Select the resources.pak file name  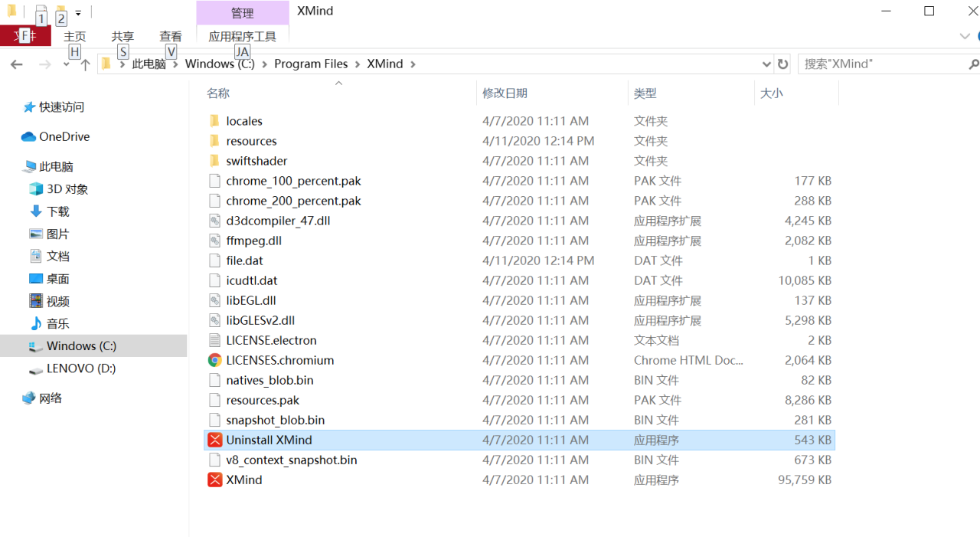click(x=263, y=400)
